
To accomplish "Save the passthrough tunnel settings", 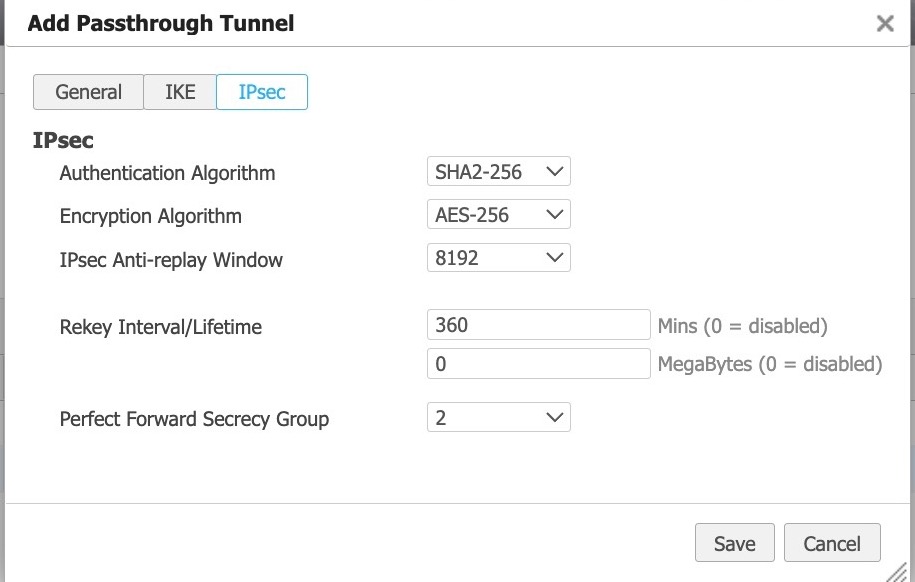I will coord(734,543).
